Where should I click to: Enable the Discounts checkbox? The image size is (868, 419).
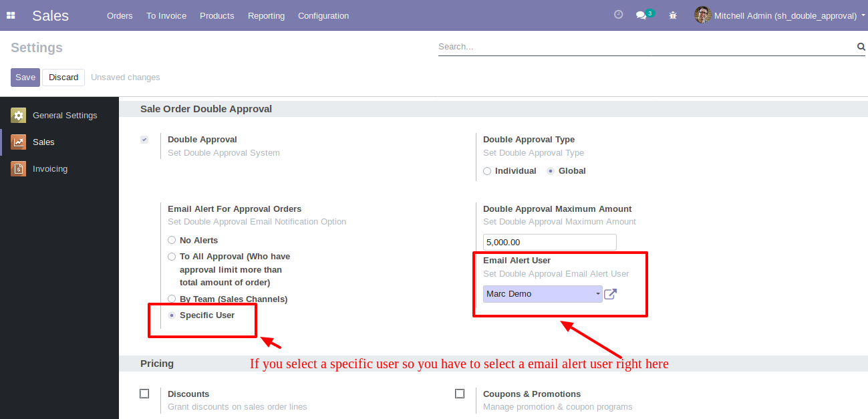tap(144, 394)
